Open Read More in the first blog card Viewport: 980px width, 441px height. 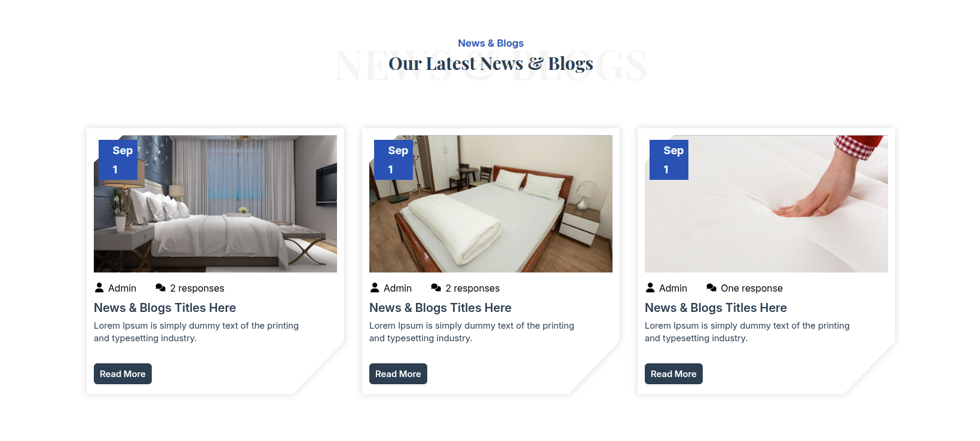[122, 374]
